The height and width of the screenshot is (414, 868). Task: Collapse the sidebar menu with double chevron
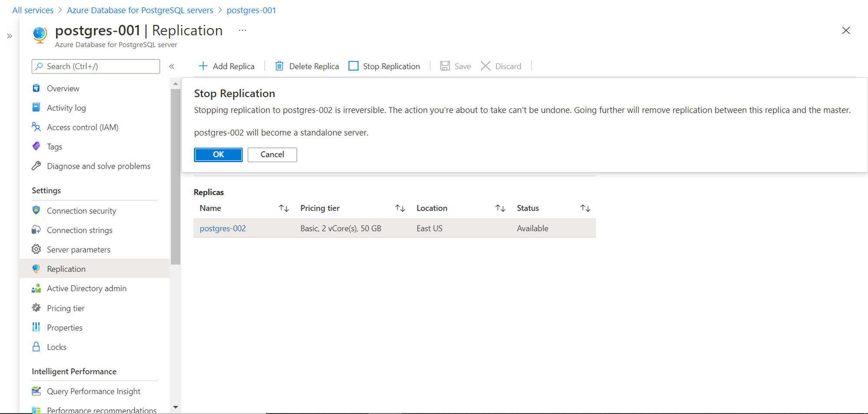[172, 66]
